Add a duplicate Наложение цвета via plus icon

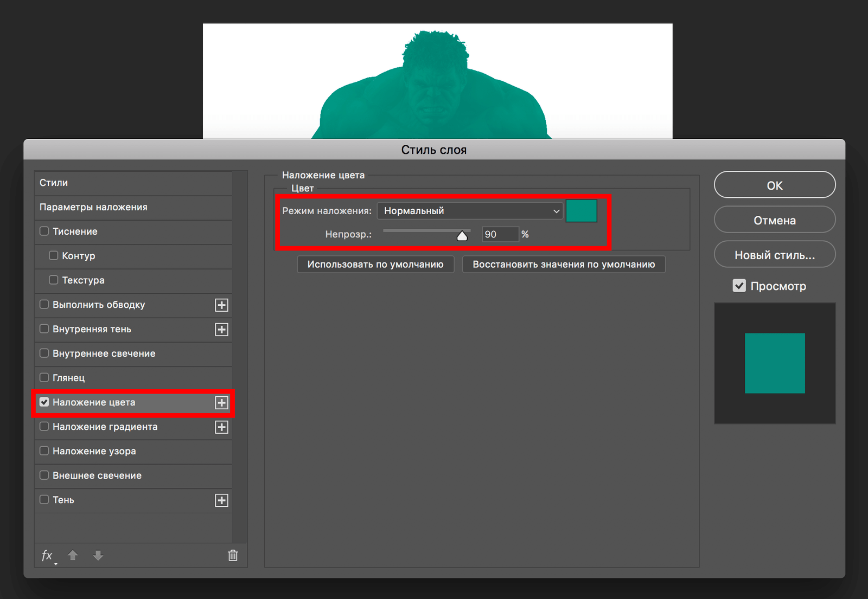[x=221, y=403]
